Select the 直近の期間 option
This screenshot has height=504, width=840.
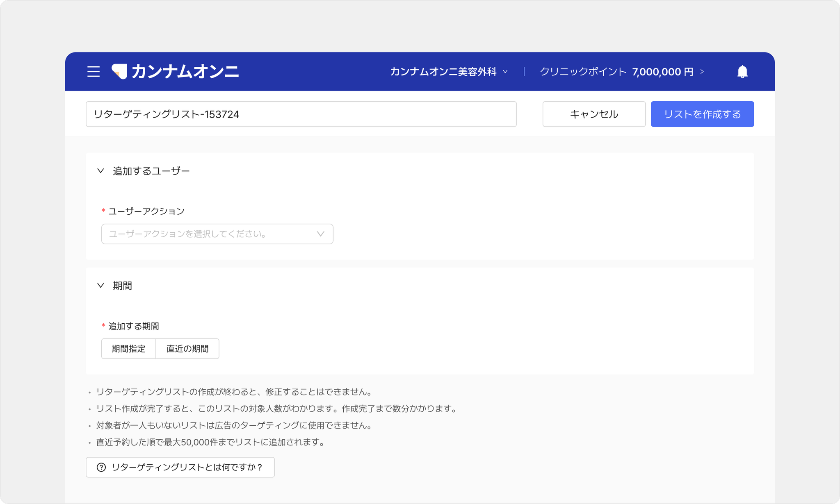[x=187, y=349]
